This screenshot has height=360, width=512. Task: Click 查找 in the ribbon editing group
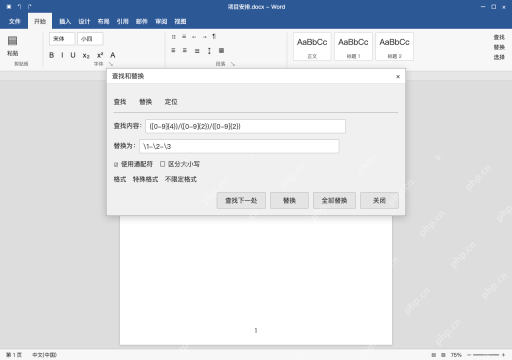[x=499, y=37]
